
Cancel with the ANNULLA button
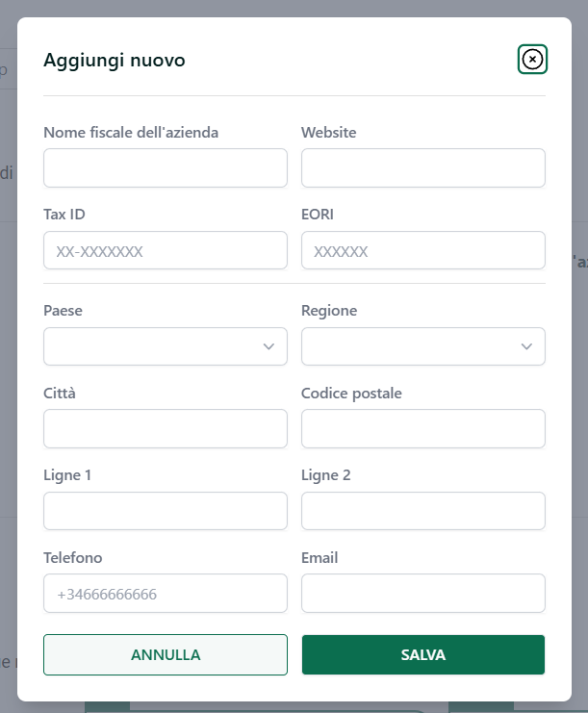point(166,655)
